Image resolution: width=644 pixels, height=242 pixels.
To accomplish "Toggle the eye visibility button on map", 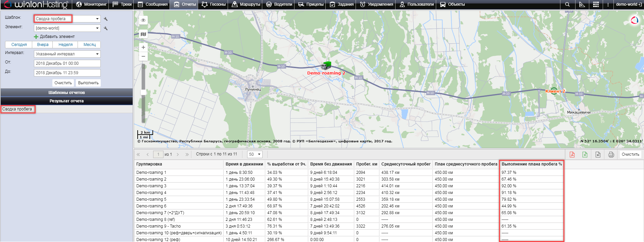I will pyautogui.click(x=143, y=20).
